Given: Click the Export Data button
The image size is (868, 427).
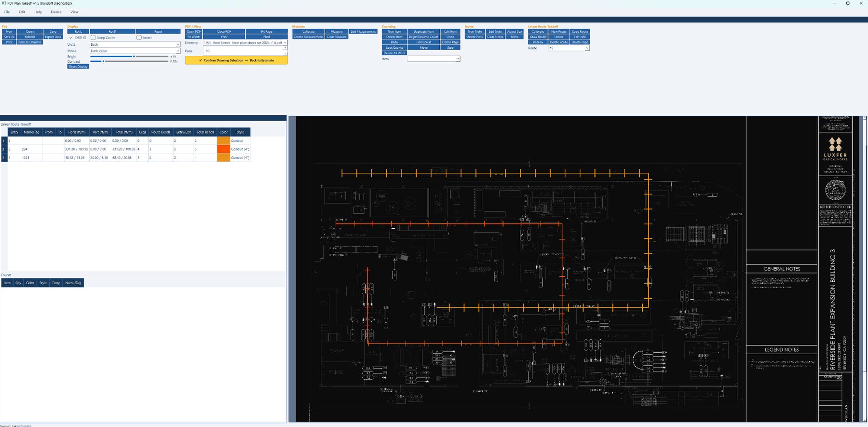Looking at the screenshot, I should click(53, 37).
